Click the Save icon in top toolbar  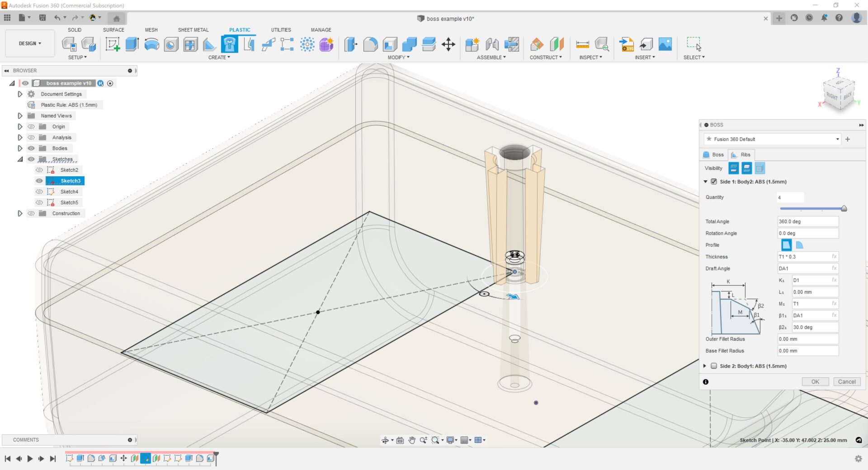coord(42,18)
